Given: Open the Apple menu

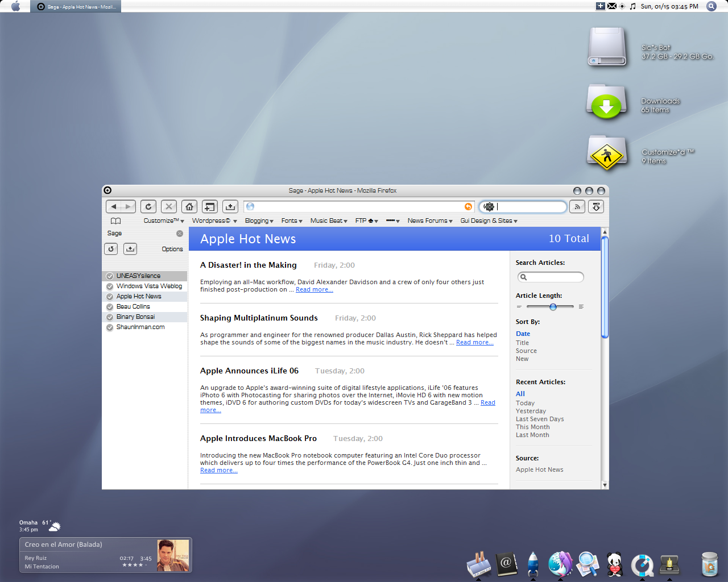Looking at the screenshot, I should [15, 6].
